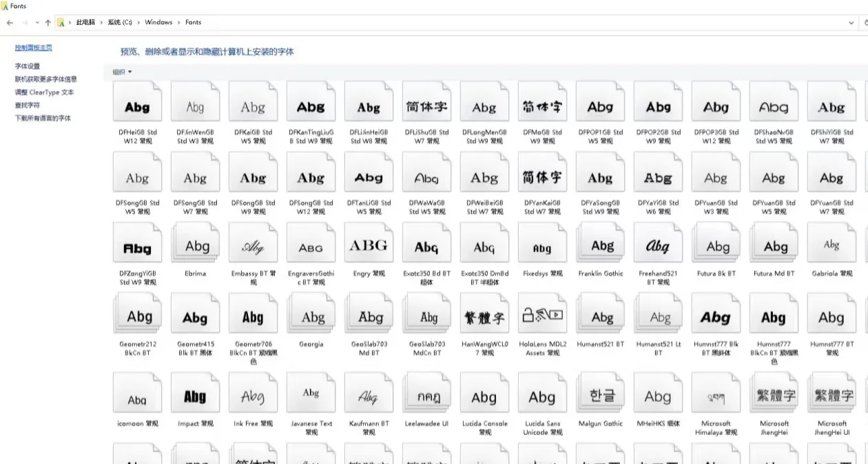Open the Microsoft Himalaya font preview
The width and height of the screenshot is (868, 464).
click(716, 393)
